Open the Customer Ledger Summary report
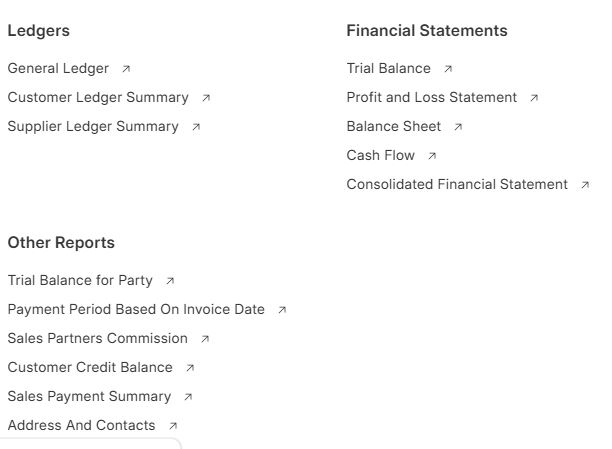 (98, 98)
